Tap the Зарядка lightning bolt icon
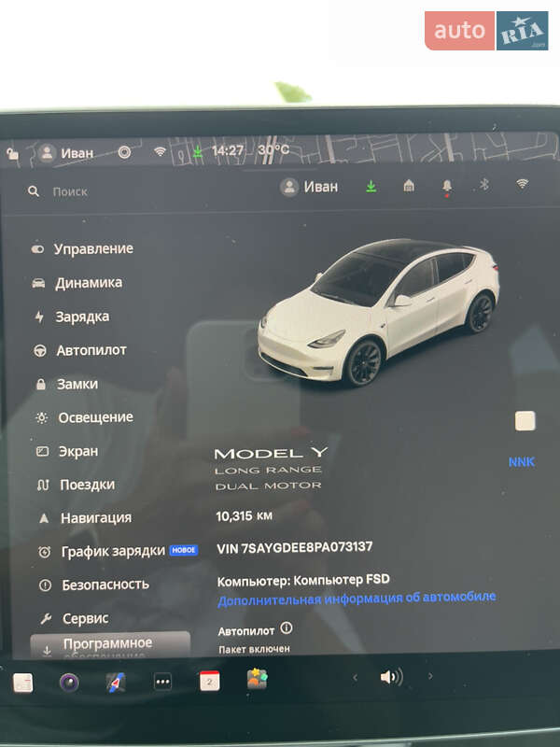 click(39, 317)
